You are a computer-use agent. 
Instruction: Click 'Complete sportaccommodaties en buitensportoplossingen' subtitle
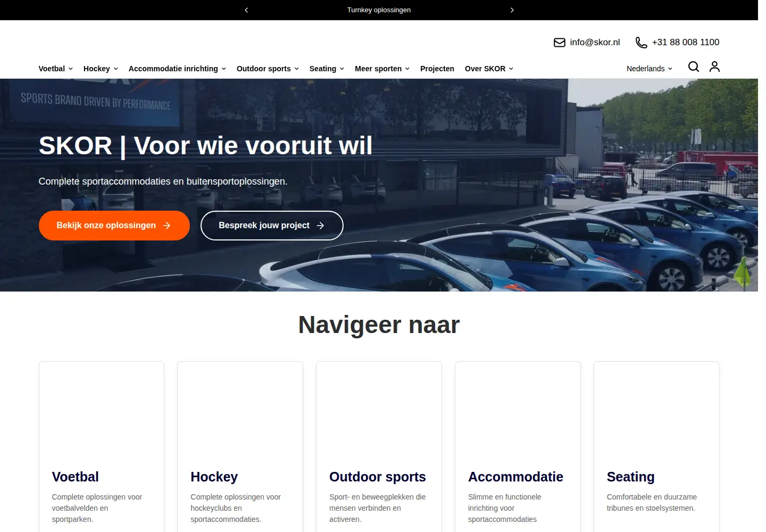[x=163, y=181]
